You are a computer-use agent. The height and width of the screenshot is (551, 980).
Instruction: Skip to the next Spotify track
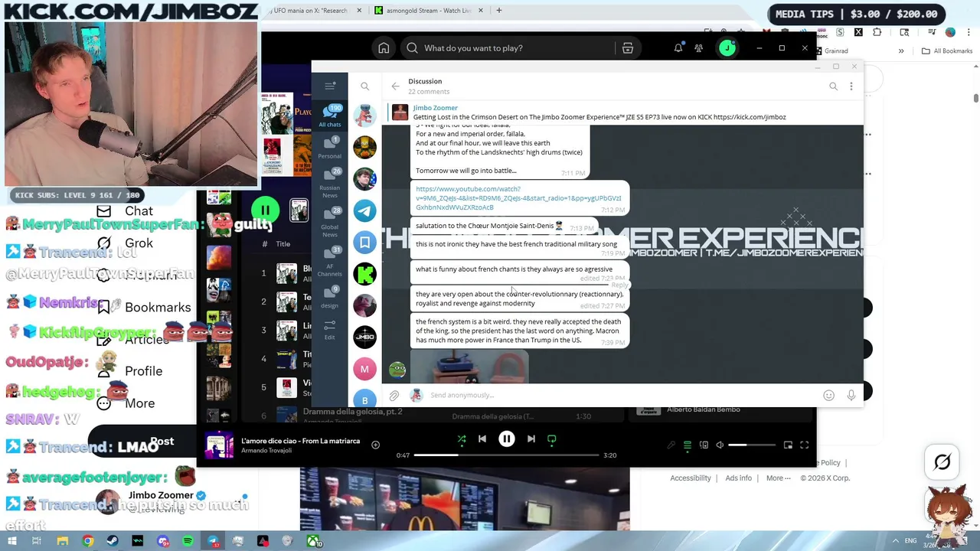pyautogui.click(x=531, y=439)
